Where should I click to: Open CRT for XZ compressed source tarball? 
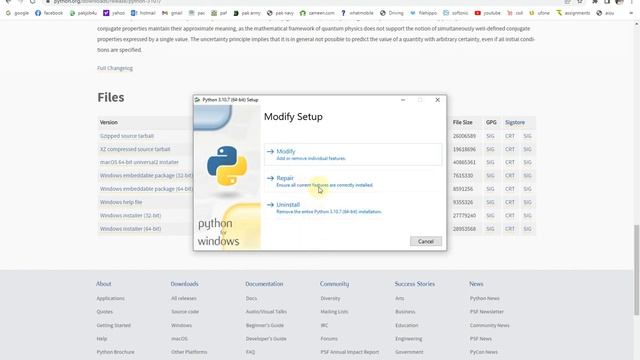(x=510, y=149)
